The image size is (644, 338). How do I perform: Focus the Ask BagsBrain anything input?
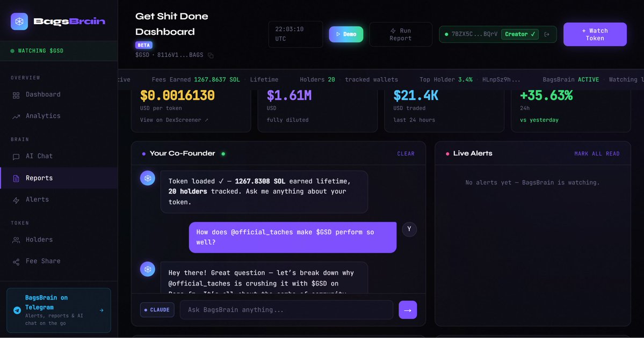(287, 310)
